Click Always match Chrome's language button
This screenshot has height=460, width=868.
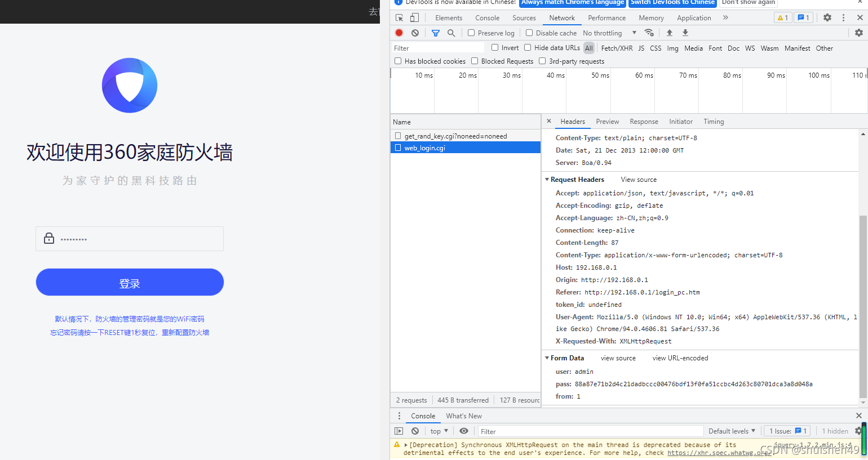coord(573,2)
